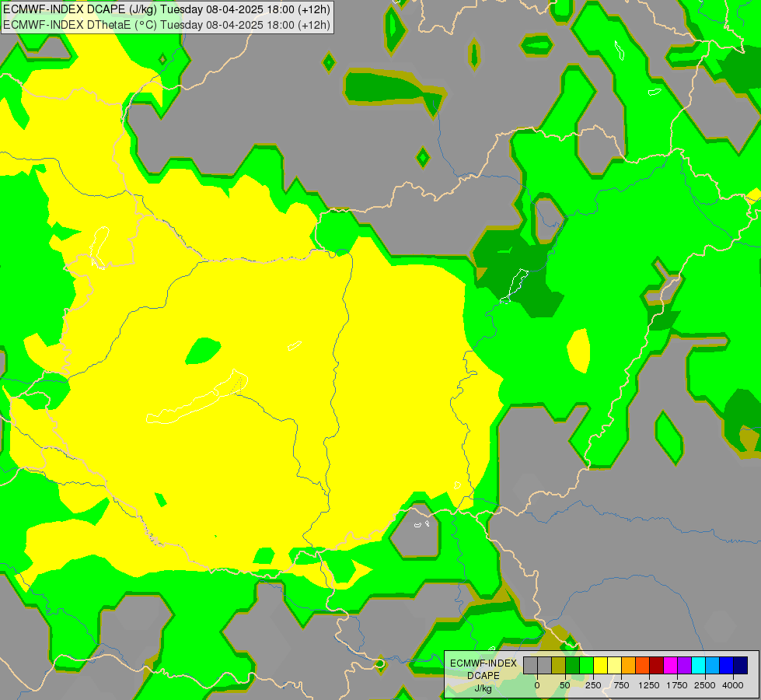The width and height of the screenshot is (761, 700).
Task: Click the dark green legend swatch
Action: tap(573, 665)
